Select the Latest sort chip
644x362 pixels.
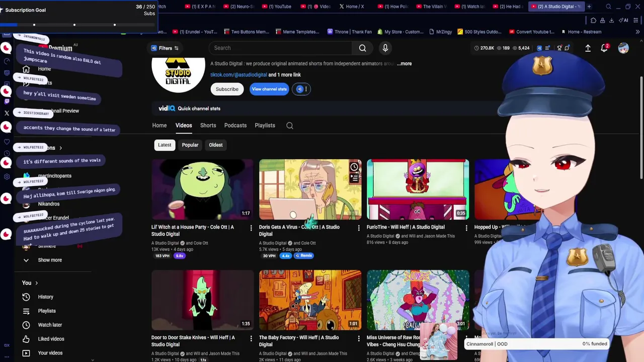click(165, 145)
